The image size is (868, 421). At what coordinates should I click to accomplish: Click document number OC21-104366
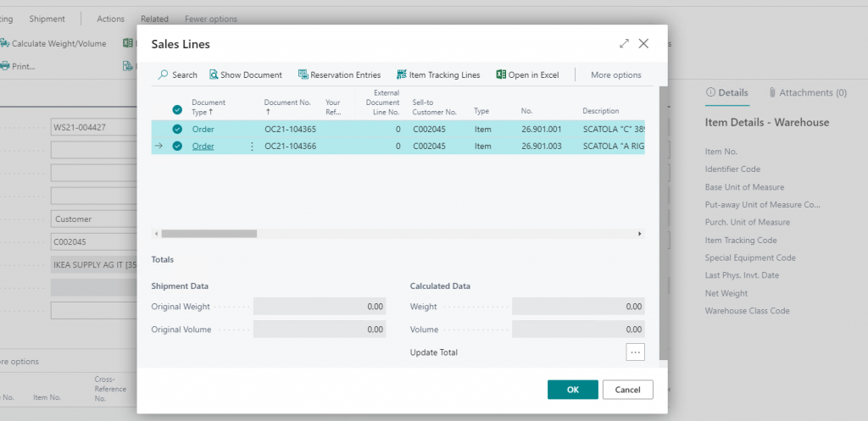(290, 146)
